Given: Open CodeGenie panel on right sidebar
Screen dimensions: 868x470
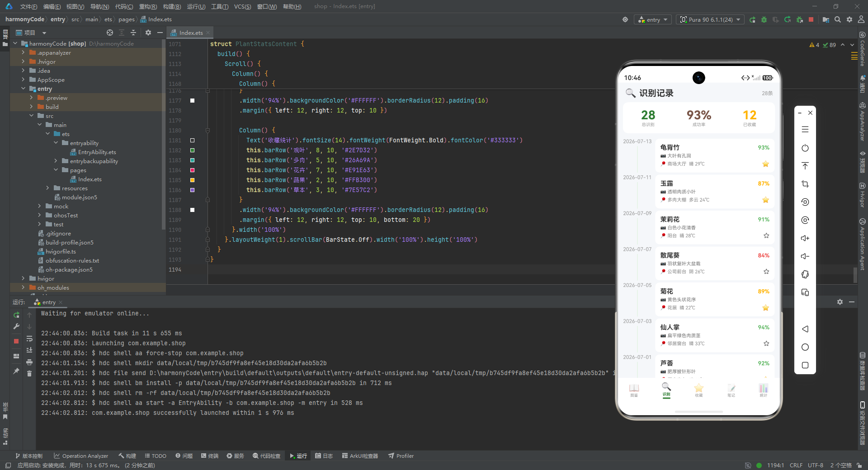Looking at the screenshot, I should pyautogui.click(x=863, y=49).
